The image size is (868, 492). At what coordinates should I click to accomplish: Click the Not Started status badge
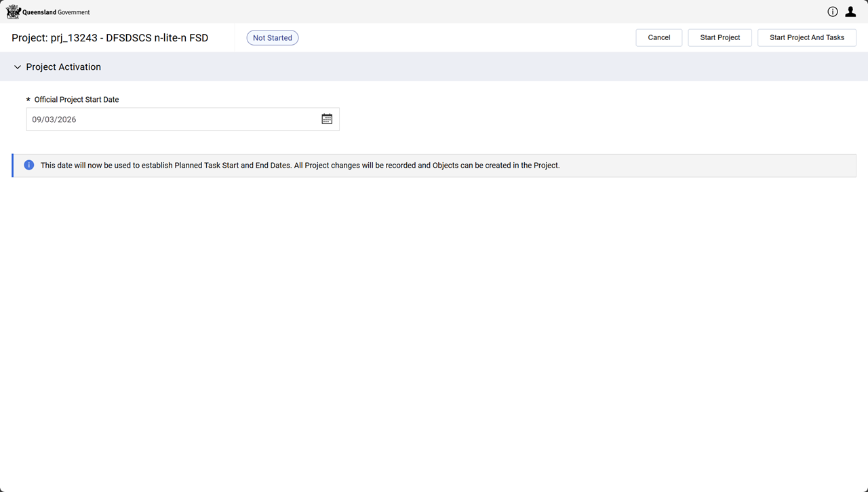[x=272, y=38]
